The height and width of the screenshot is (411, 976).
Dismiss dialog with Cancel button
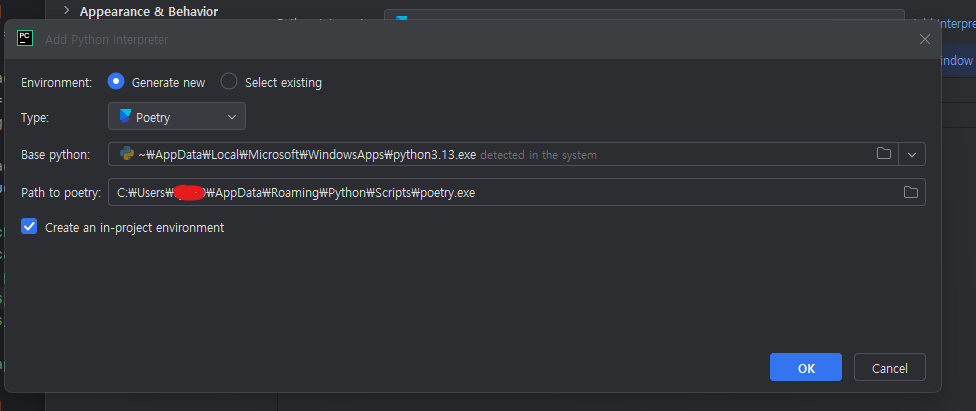(889, 367)
